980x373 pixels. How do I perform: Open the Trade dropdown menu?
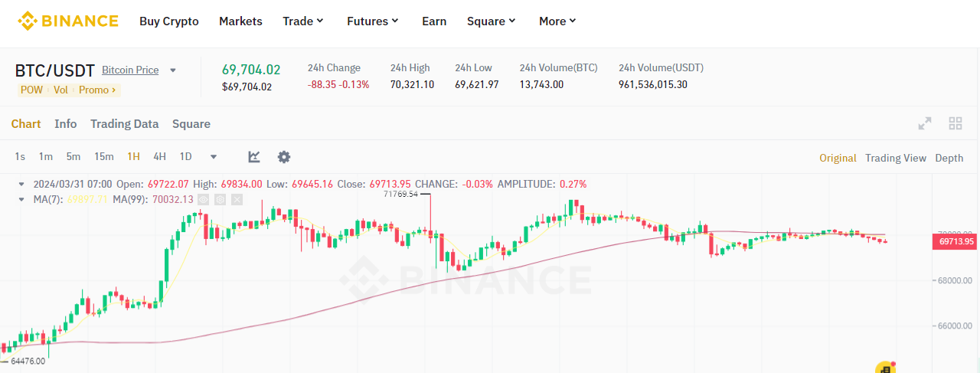pyautogui.click(x=303, y=21)
